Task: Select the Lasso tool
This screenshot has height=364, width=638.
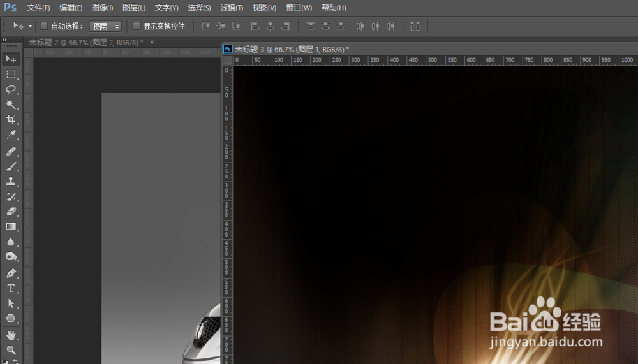Action: [11, 89]
